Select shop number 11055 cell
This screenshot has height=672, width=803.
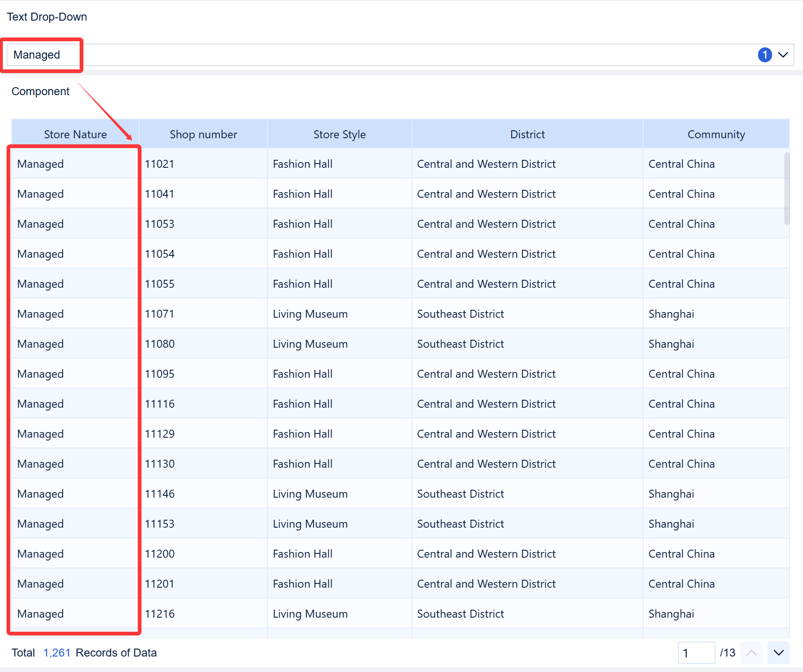203,284
